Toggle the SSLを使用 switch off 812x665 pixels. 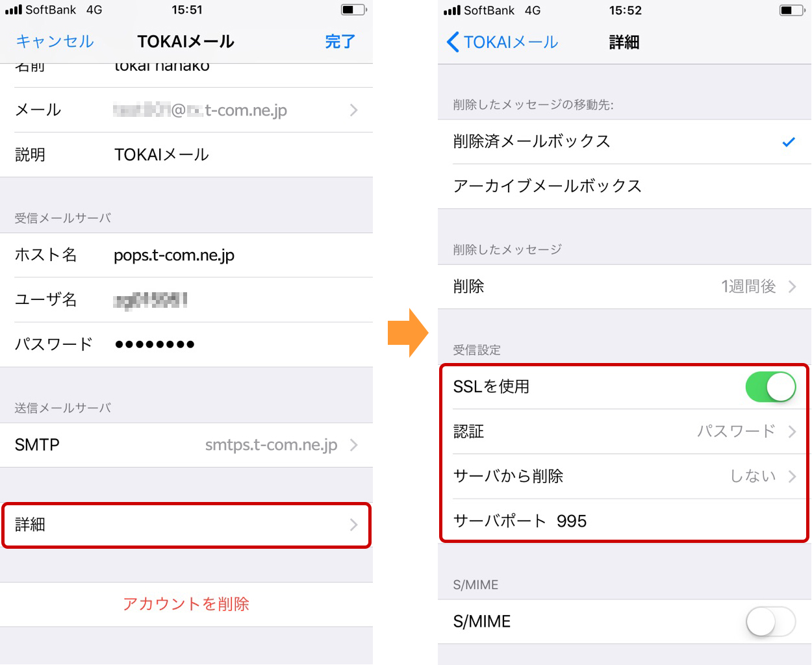click(770, 387)
